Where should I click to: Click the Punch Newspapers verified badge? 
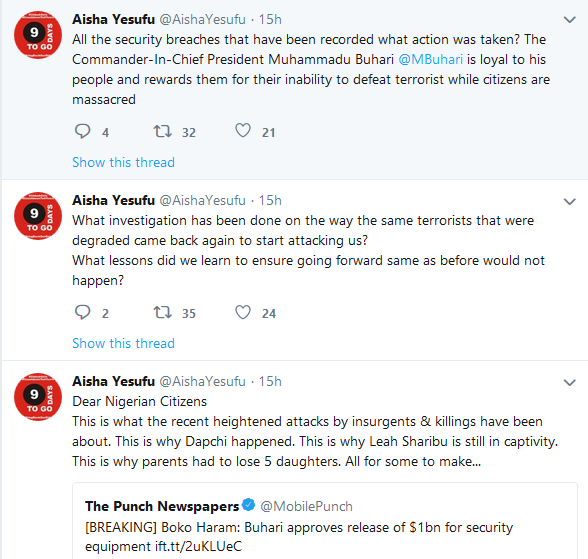click(x=248, y=505)
